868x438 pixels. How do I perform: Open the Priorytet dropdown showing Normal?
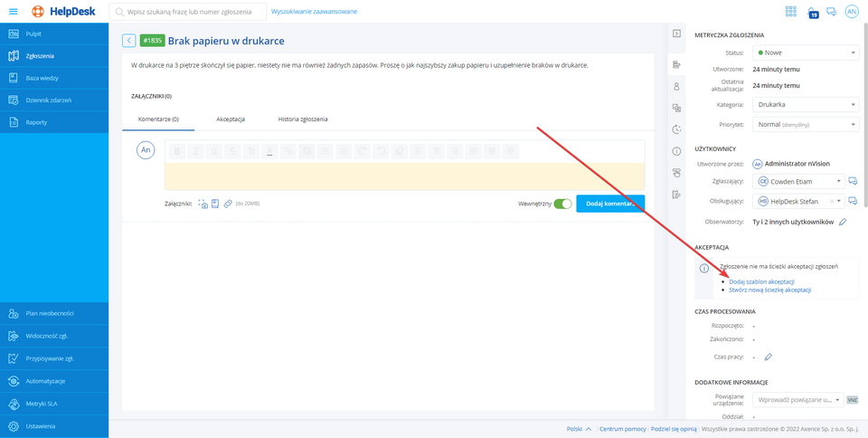coord(805,124)
